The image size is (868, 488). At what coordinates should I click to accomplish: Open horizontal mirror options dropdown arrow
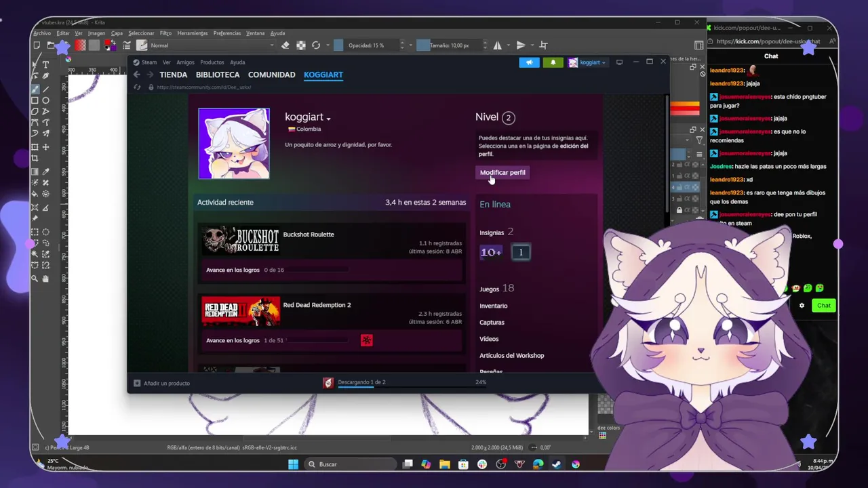coord(507,45)
